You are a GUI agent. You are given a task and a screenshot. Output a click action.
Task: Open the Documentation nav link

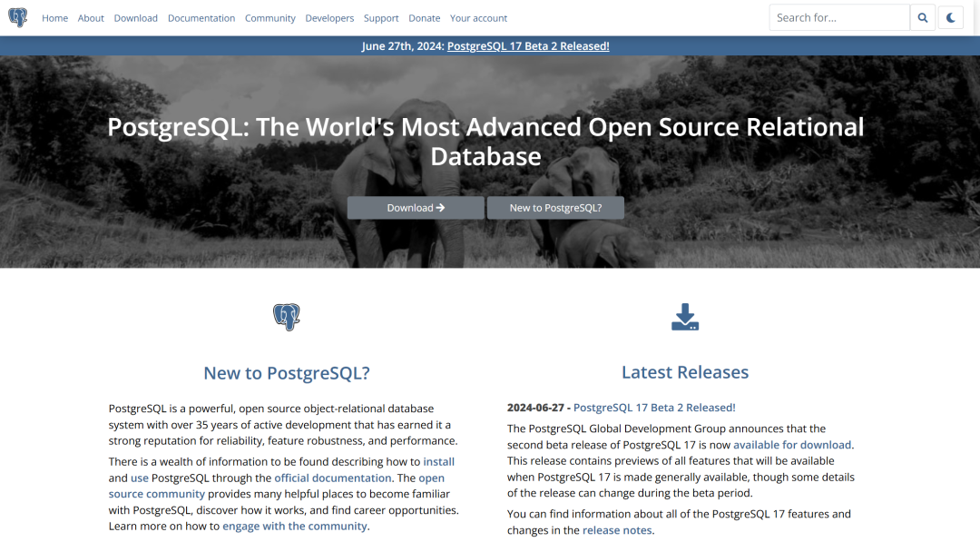tap(201, 18)
